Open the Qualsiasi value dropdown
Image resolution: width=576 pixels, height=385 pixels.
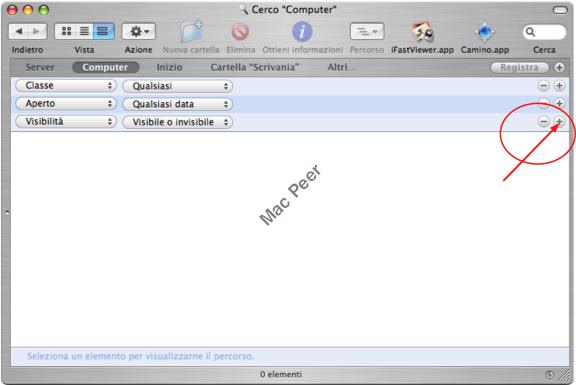tap(177, 86)
